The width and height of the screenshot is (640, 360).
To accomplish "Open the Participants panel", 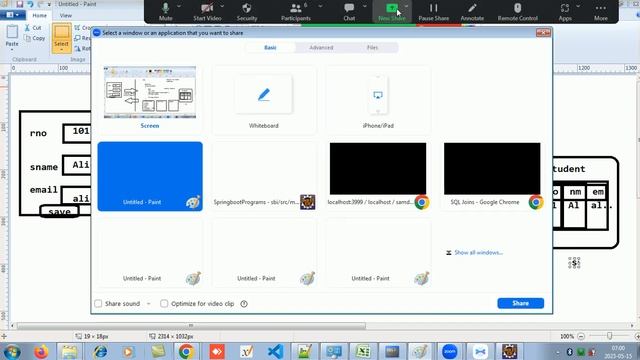I will (296, 11).
